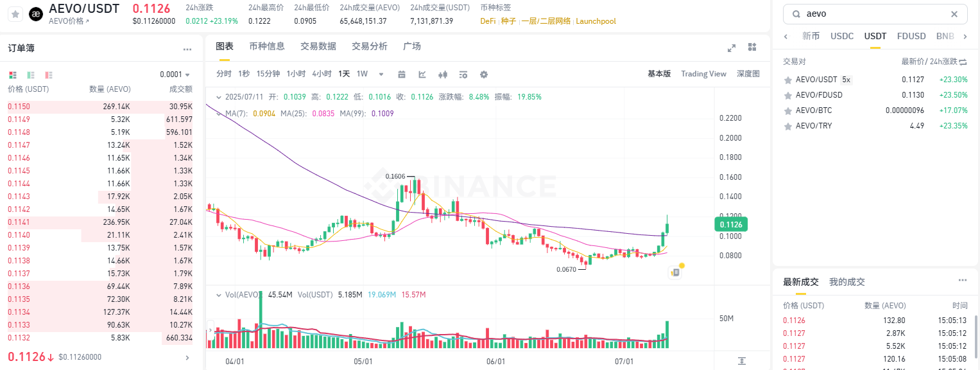The height and width of the screenshot is (370, 980).
Task: Open the candlestick chart style icon
Action: [443, 74]
